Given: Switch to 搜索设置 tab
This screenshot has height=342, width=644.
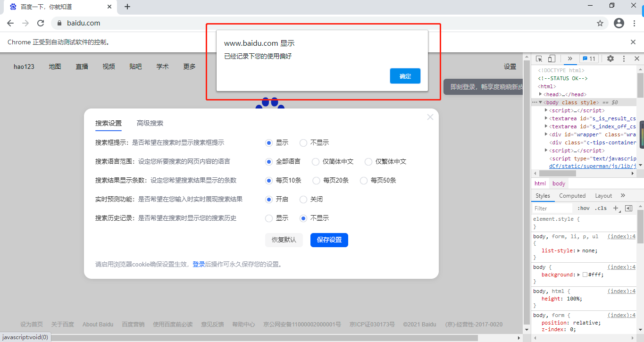Looking at the screenshot, I should (109, 123).
